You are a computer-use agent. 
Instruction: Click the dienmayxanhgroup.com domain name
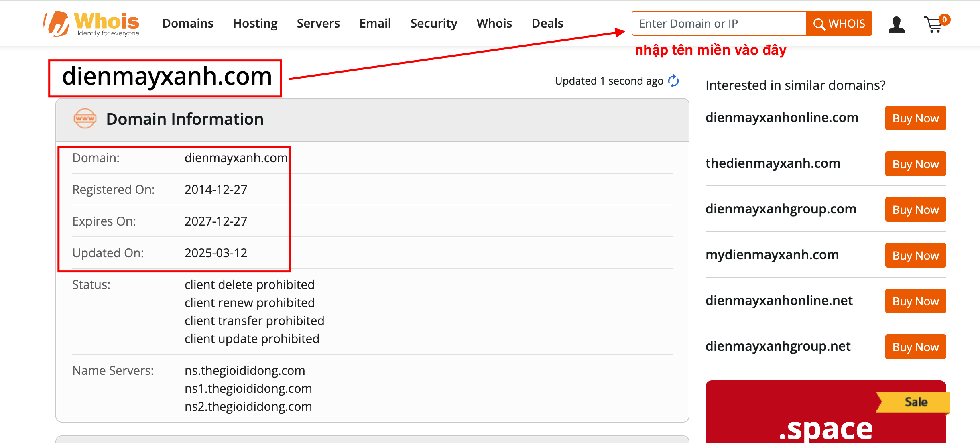point(781,209)
